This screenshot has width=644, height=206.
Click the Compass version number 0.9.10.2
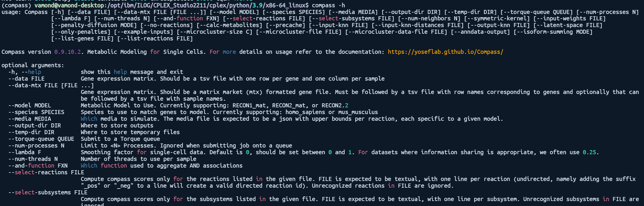pos(67,52)
